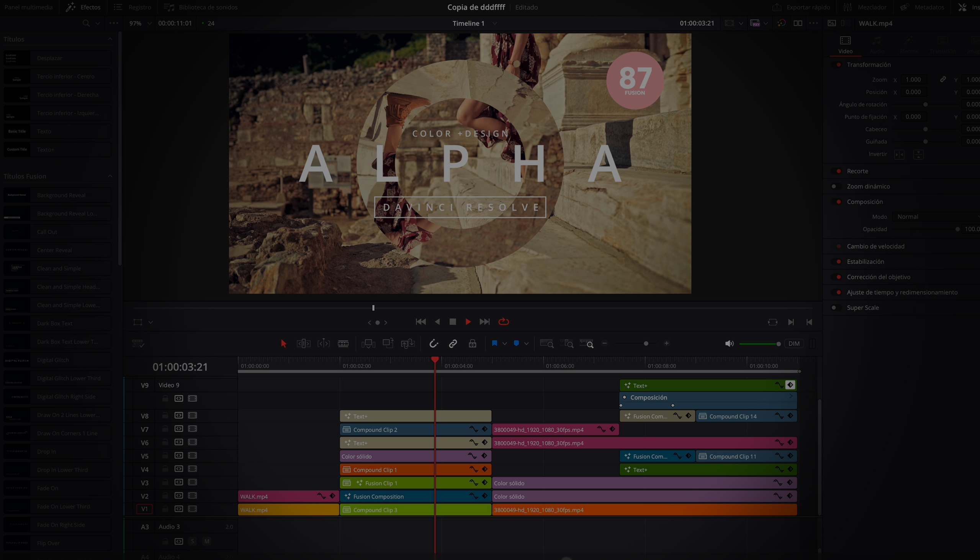The image size is (980, 560).
Task: Lock the V8 track
Action: 165,415
